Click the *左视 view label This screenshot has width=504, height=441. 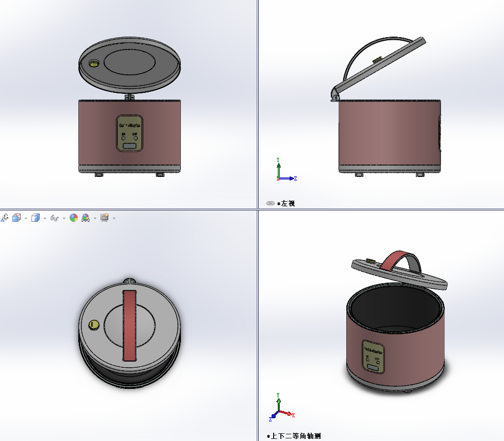tap(286, 203)
